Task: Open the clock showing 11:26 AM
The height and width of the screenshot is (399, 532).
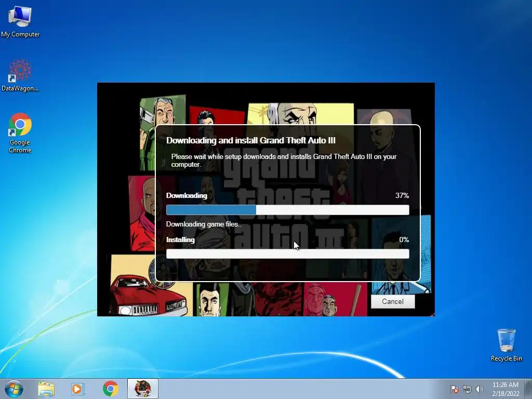Action: tap(505, 385)
